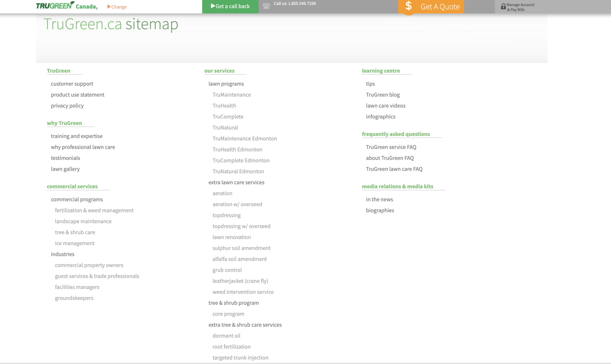Browse the lawn gallery
Viewport: 611px width, 364px height.
(65, 169)
